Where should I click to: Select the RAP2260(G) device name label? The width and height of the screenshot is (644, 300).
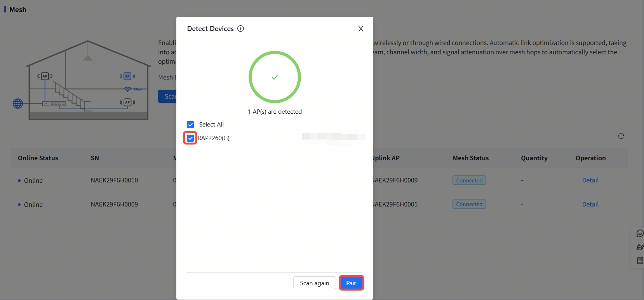click(x=214, y=138)
